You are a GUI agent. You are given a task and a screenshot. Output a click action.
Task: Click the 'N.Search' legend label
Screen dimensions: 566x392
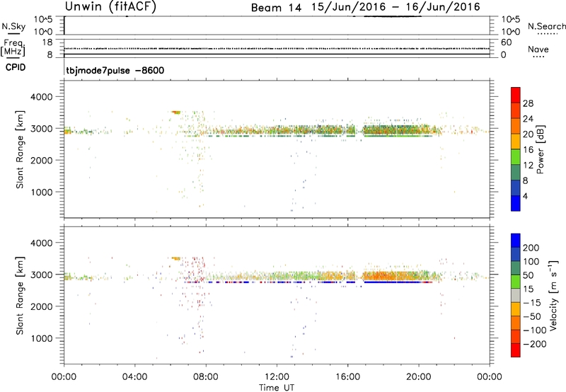(x=546, y=26)
